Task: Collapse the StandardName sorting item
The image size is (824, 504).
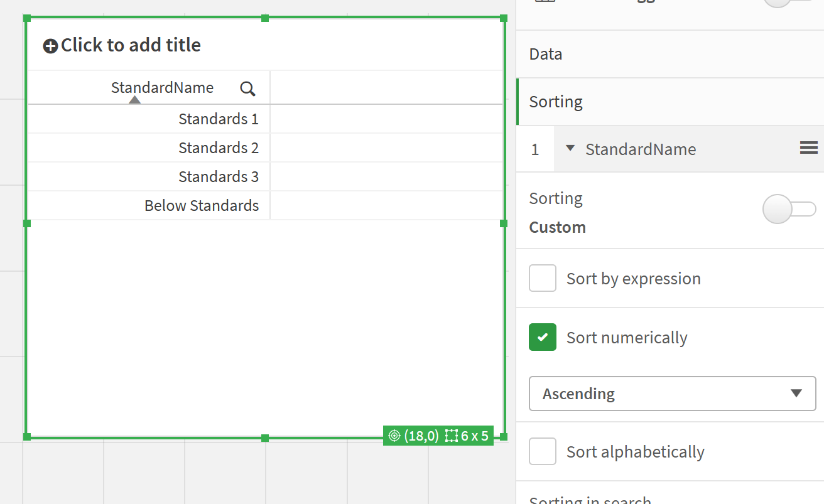Action: pyautogui.click(x=570, y=149)
